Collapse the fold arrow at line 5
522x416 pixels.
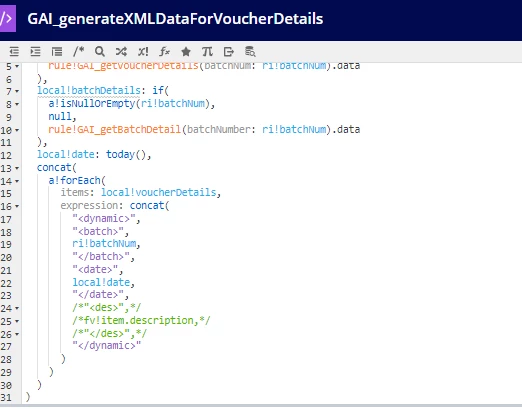(x=17, y=67)
